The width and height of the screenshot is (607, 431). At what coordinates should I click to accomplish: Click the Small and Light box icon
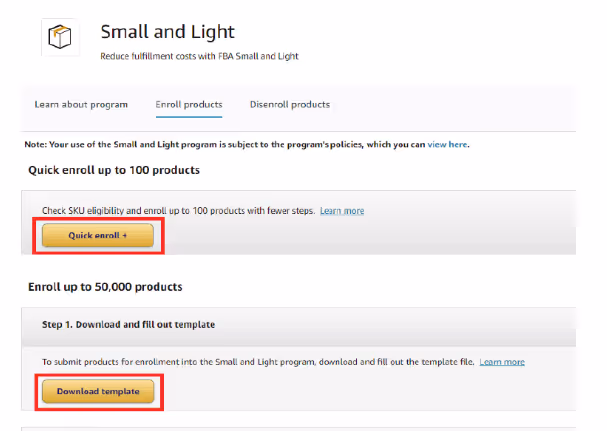pos(61,38)
